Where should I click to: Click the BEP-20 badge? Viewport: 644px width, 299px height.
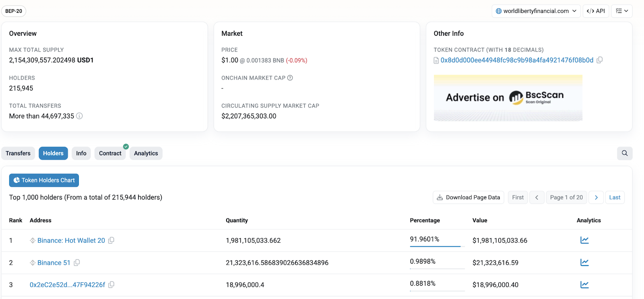(14, 11)
